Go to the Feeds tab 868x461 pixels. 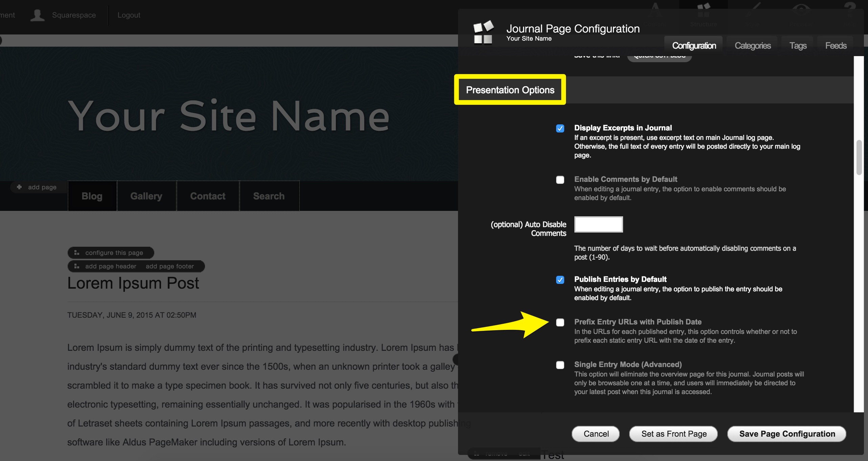coord(836,46)
